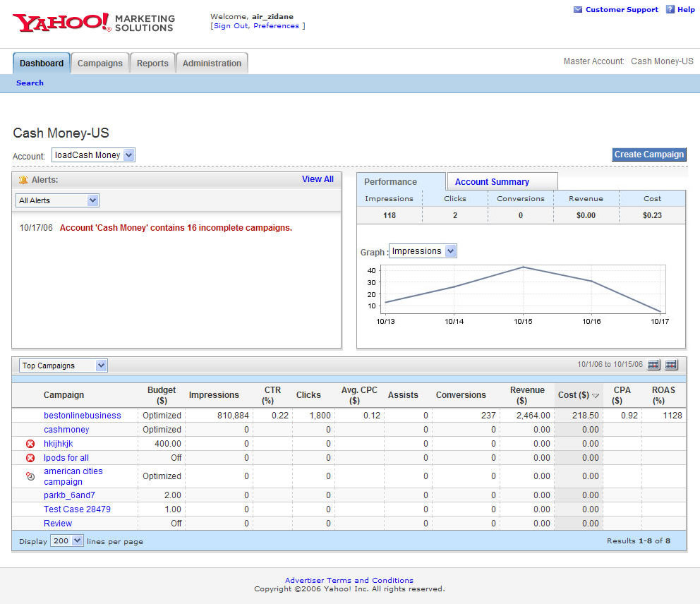The image size is (700, 604).
Task: Click the Search link
Action: (30, 83)
